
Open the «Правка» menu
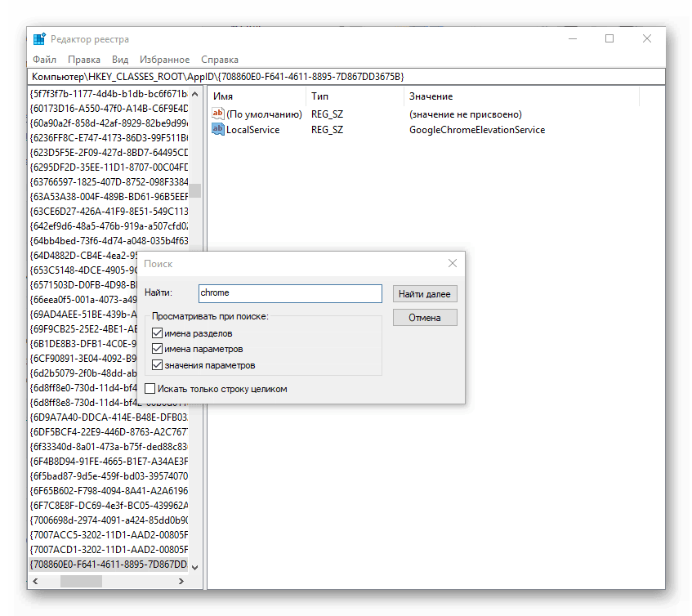point(84,60)
